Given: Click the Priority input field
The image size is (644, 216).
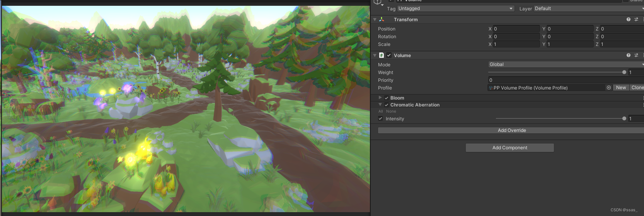Looking at the screenshot, I should point(566,80).
